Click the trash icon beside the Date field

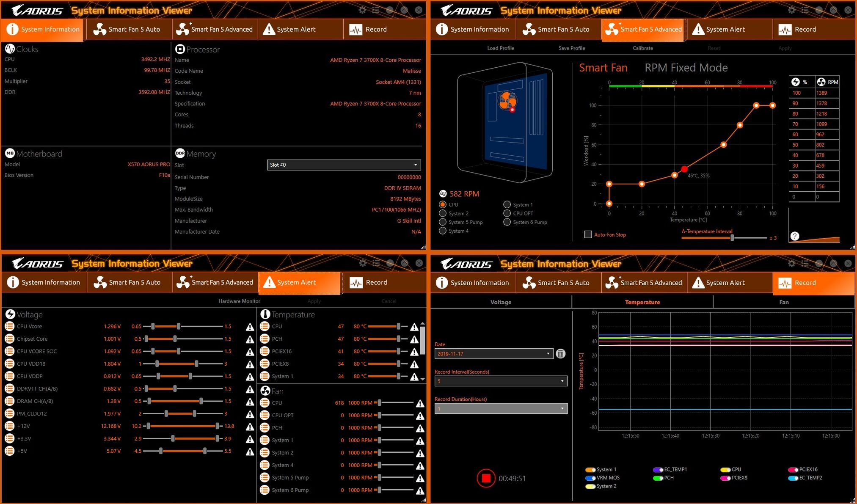tap(560, 354)
